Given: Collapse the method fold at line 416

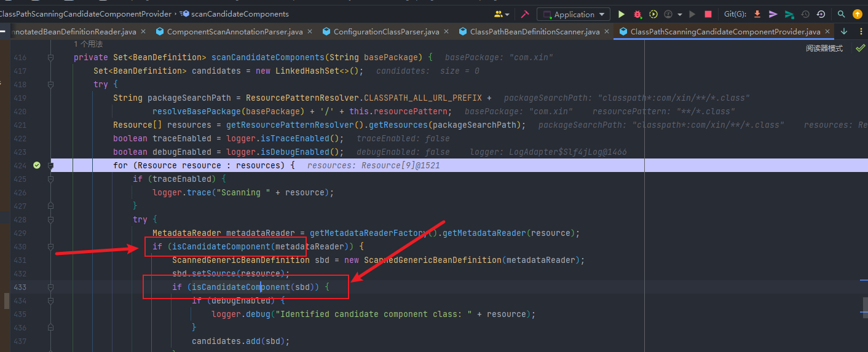Looking at the screenshot, I should pos(52,57).
